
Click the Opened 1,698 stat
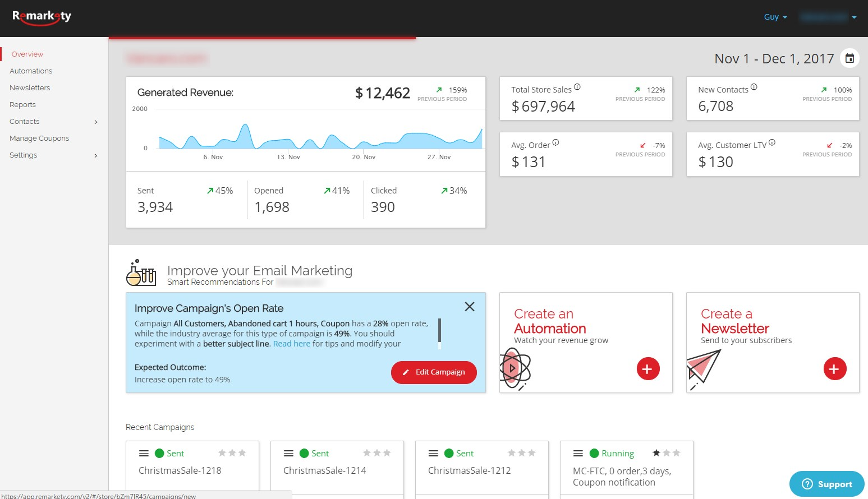pos(272,207)
